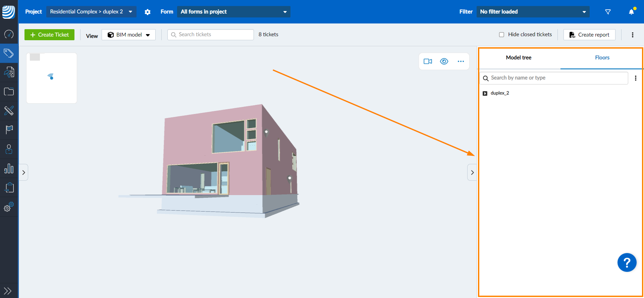
Task: Enable Hide closed tickets checkbox
Action: coord(501,35)
